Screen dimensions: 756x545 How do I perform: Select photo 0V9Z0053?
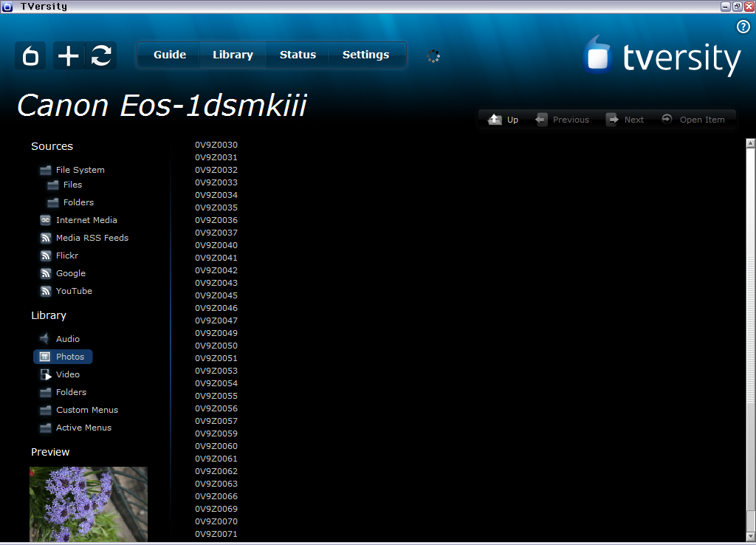[216, 371]
